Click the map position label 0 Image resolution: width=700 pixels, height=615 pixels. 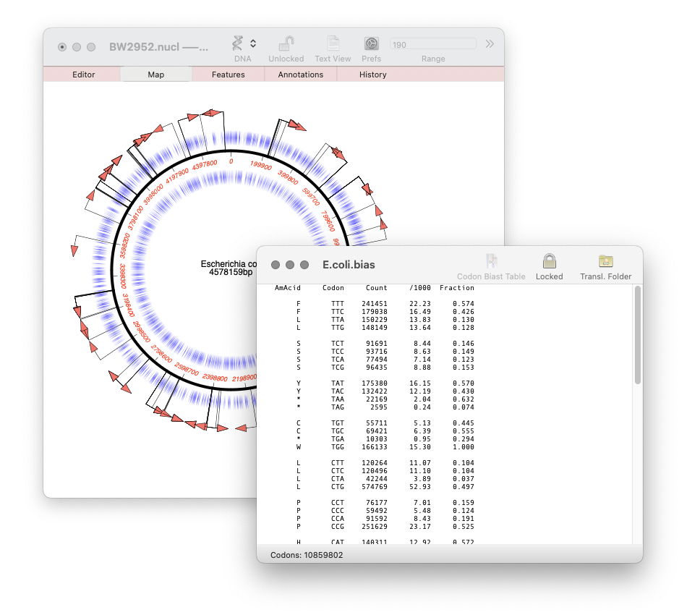click(231, 161)
